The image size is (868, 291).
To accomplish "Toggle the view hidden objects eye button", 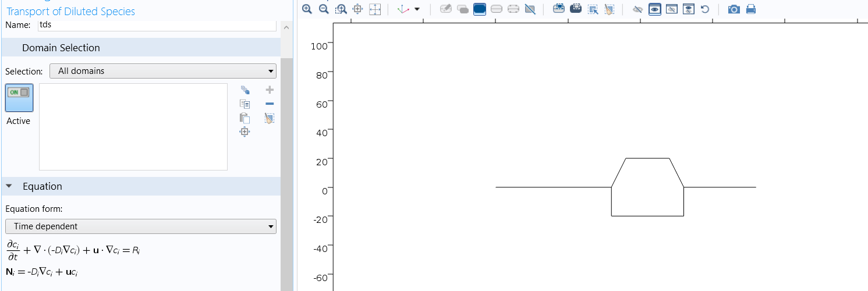I will (654, 9).
